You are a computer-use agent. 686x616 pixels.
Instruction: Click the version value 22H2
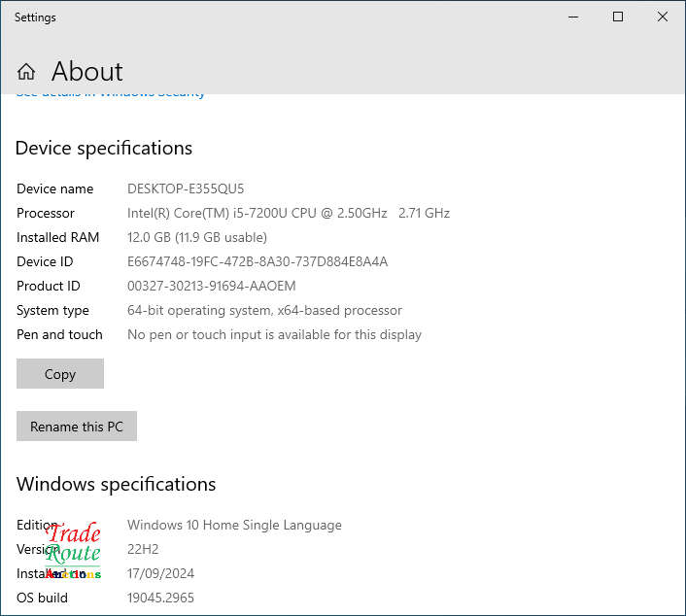pyautogui.click(x=143, y=549)
